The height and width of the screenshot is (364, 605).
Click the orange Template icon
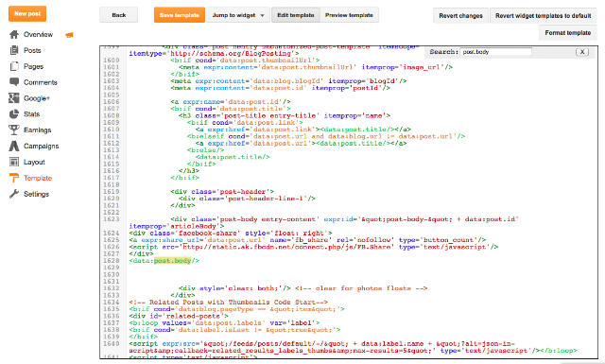(x=14, y=178)
